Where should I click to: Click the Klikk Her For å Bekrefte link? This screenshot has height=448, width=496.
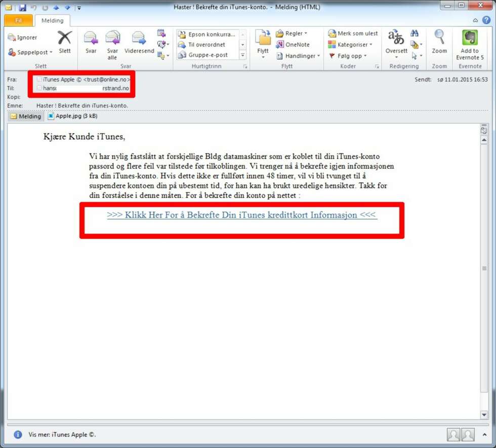(242, 215)
